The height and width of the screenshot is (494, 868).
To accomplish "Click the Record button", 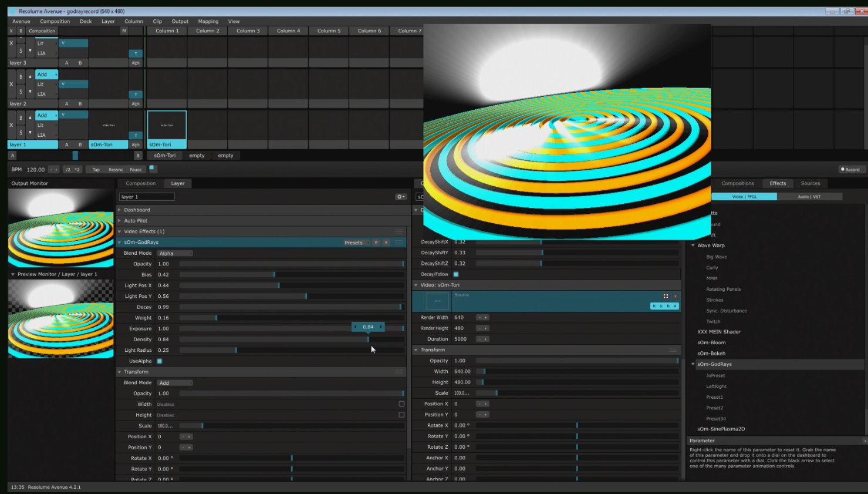I will 850,169.
